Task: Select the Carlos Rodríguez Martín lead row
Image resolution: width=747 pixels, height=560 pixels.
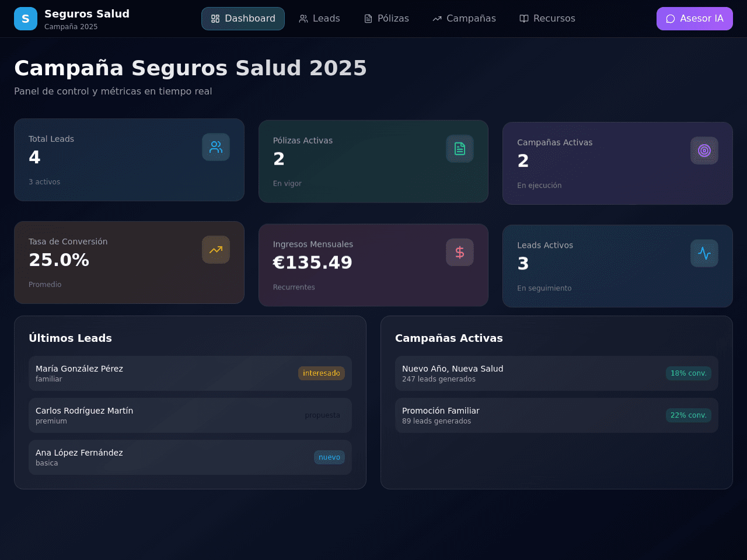Action: (x=190, y=415)
